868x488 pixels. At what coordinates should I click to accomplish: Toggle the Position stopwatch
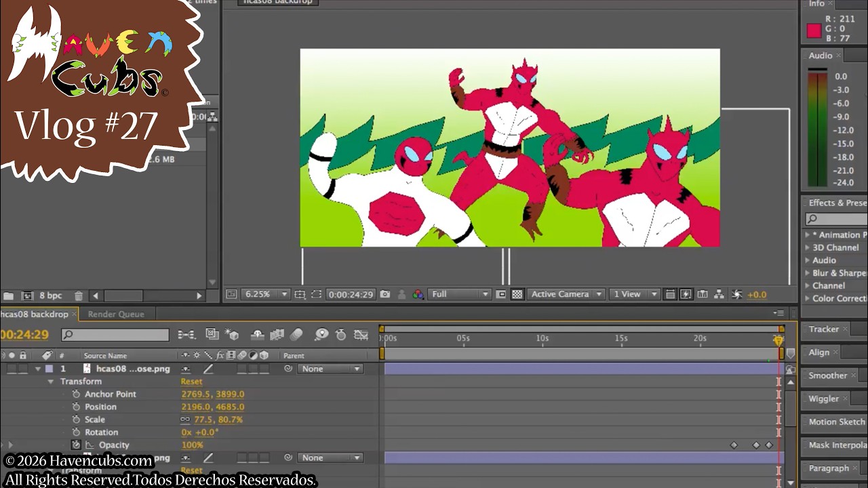coord(76,407)
